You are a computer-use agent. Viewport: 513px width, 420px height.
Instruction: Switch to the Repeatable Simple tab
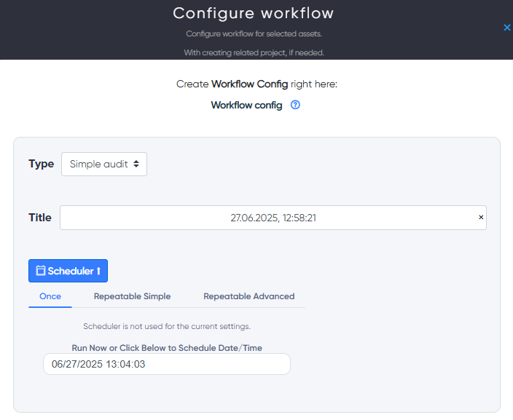click(x=132, y=296)
